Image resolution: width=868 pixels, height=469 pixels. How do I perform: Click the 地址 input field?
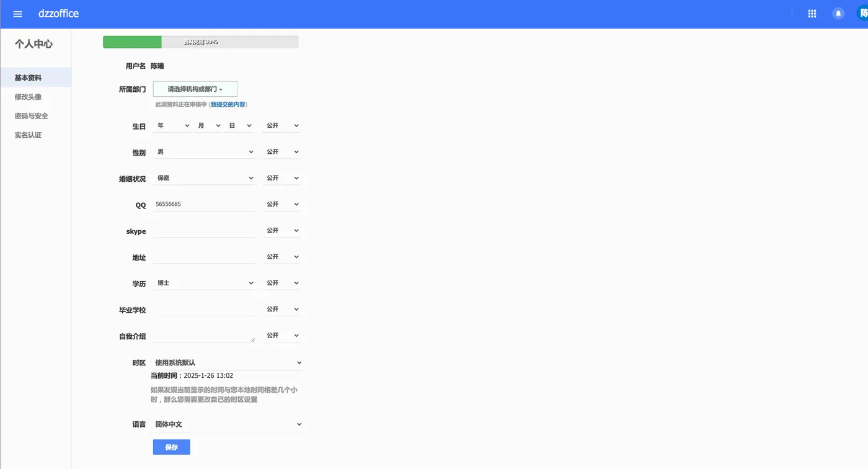205,257
